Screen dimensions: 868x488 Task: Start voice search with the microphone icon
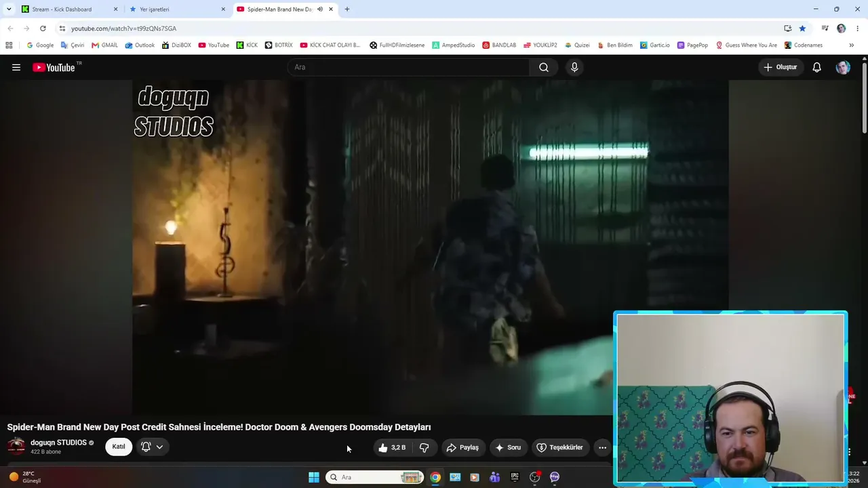click(574, 67)
